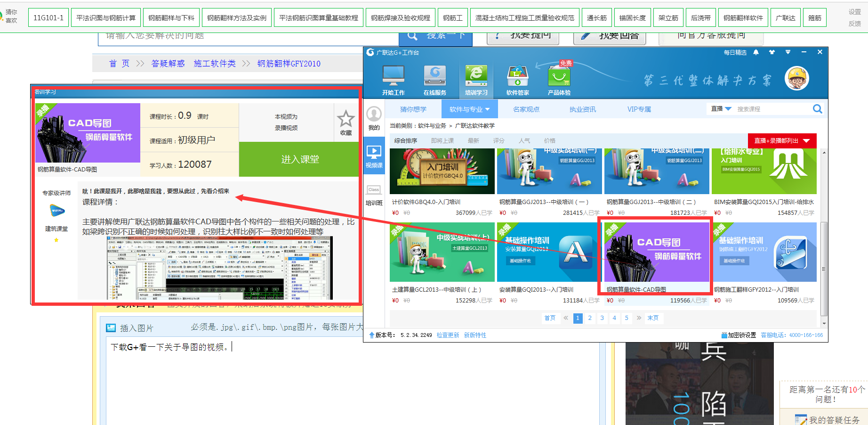The image size is (868, 425).
Task: Sort courses by 价格
Action: coord(550,141)
